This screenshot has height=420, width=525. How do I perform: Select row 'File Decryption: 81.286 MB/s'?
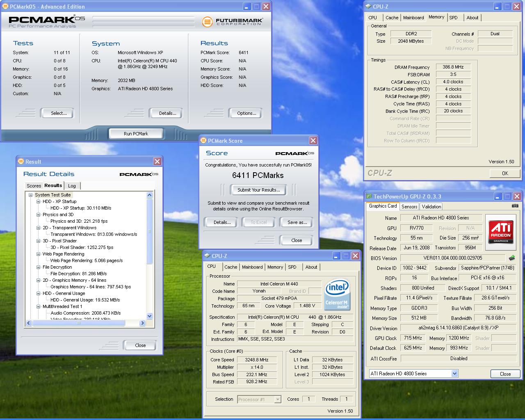(x=78, y=274)
